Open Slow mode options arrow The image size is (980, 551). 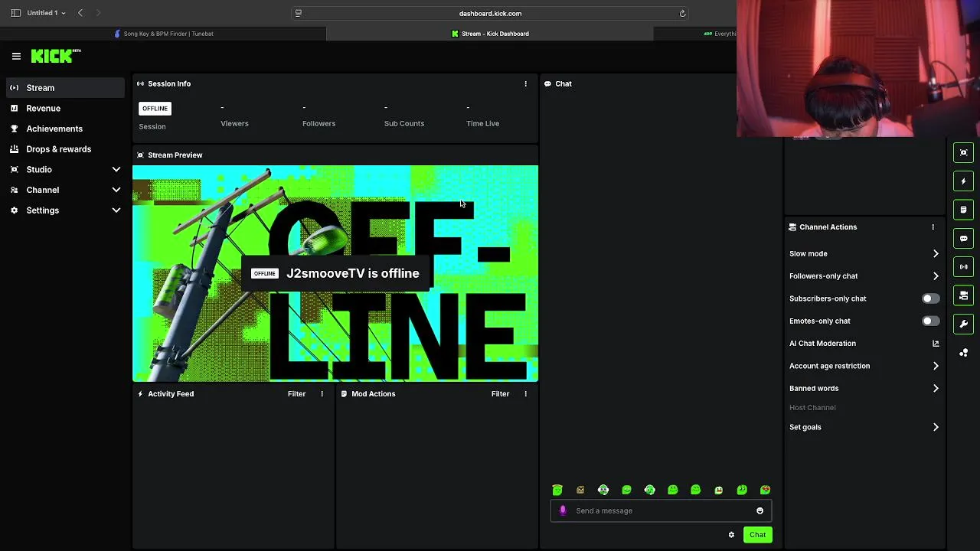[935, 253]
